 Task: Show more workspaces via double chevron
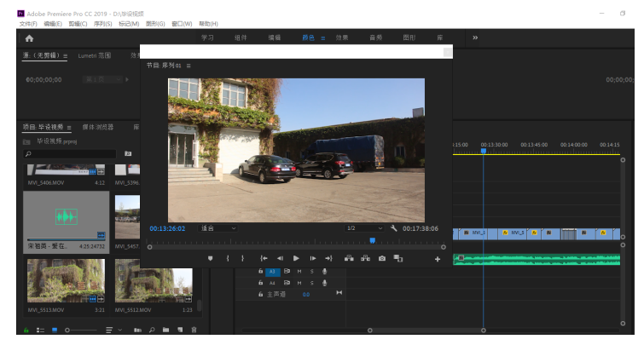(475, 37)
